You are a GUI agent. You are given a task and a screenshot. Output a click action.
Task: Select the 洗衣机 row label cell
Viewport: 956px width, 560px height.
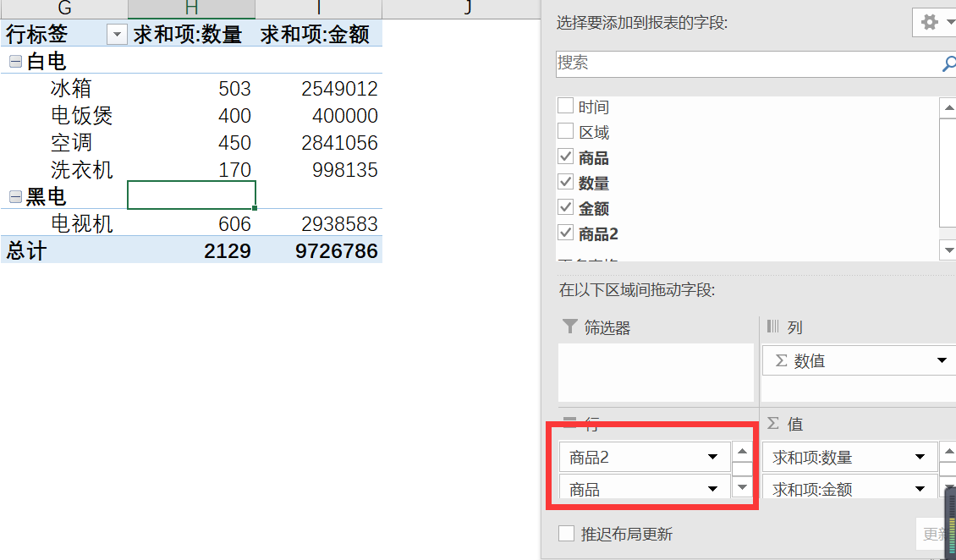(x=64, y=169)
